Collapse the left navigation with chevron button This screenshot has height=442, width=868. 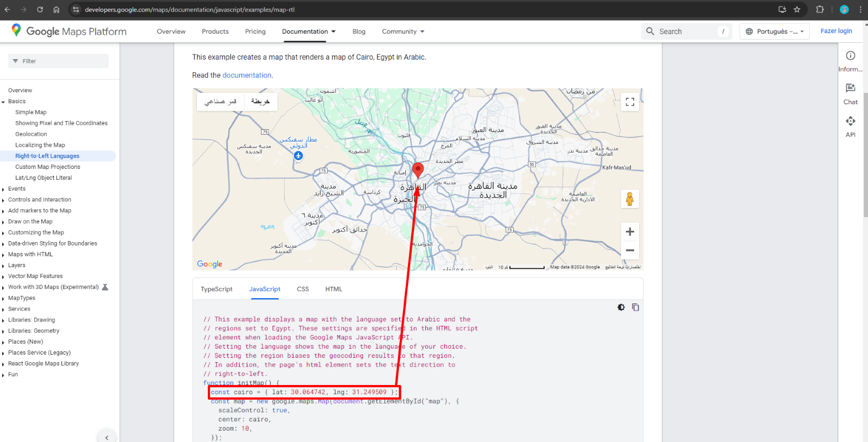(x=107, y=437)
